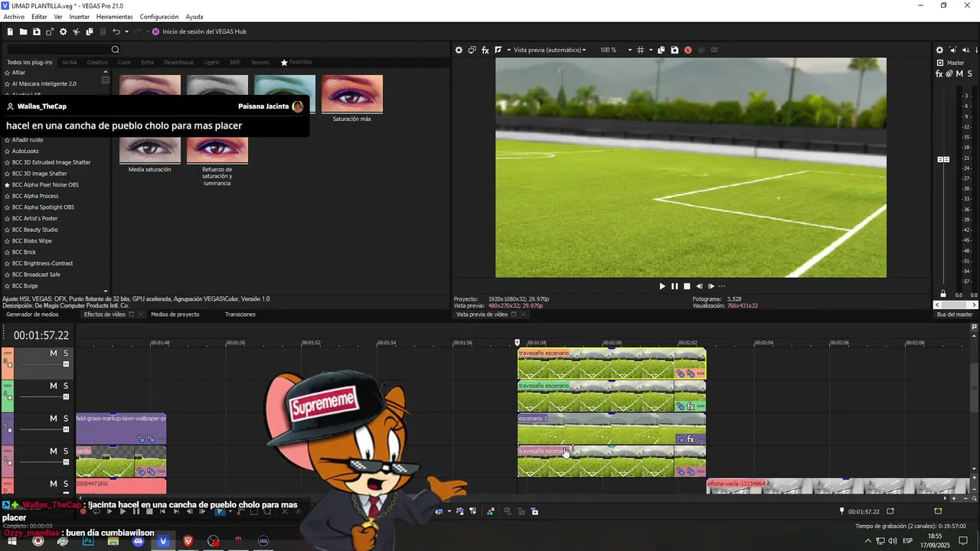Mute the third video track

point(54,419)
